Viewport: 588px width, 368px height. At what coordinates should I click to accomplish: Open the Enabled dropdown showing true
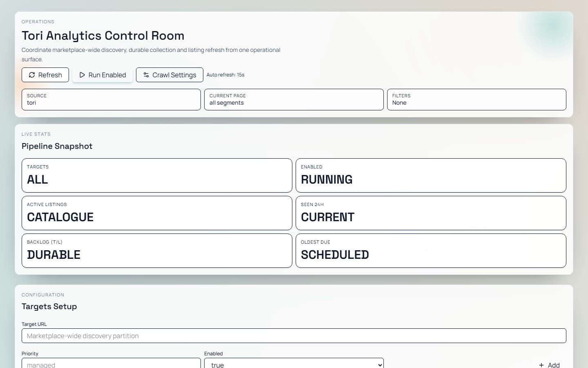(x=294, y=363)
